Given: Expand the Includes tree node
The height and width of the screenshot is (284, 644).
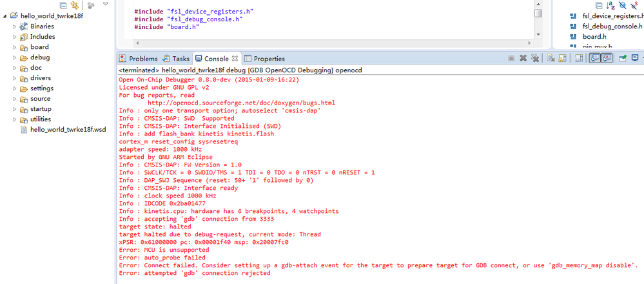Looking at the screenshot, I should coord(14,37).
